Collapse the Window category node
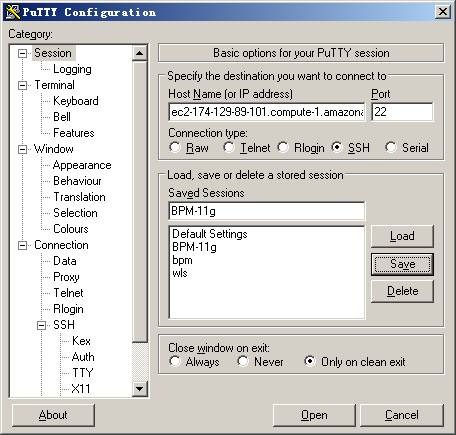The image size is (456, 435). [x=22, y=149]
